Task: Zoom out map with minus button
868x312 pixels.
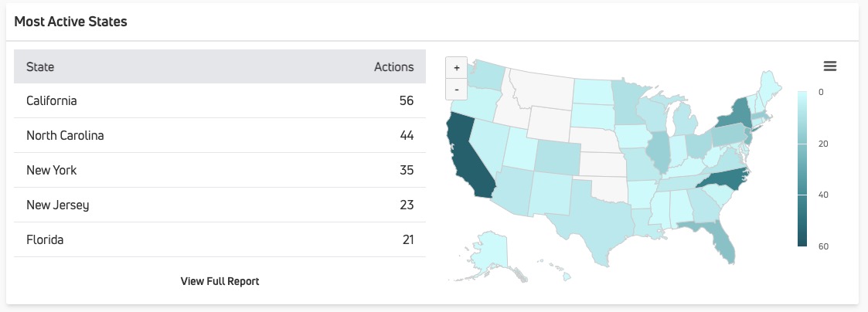Action: coord(457,89)
